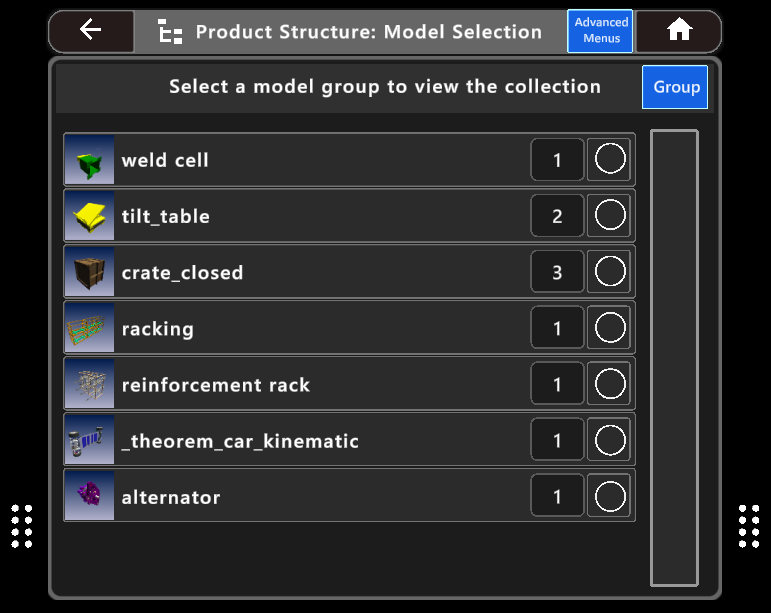Click the Product Structure hierarchy icon
The image size is (771, 613).
(x=171, y=32)
